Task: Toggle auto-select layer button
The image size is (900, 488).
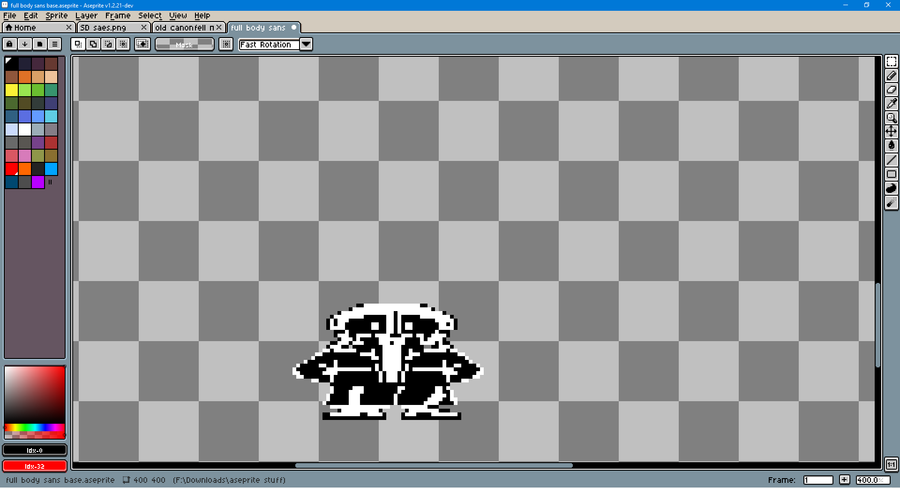Action: pyautogui.click(x=142, y=44)
